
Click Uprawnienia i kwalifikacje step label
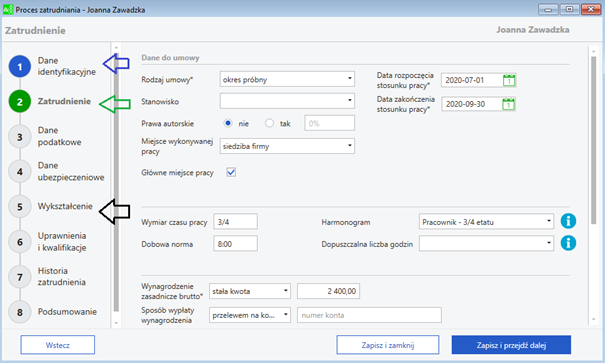(x=62, y=241)
